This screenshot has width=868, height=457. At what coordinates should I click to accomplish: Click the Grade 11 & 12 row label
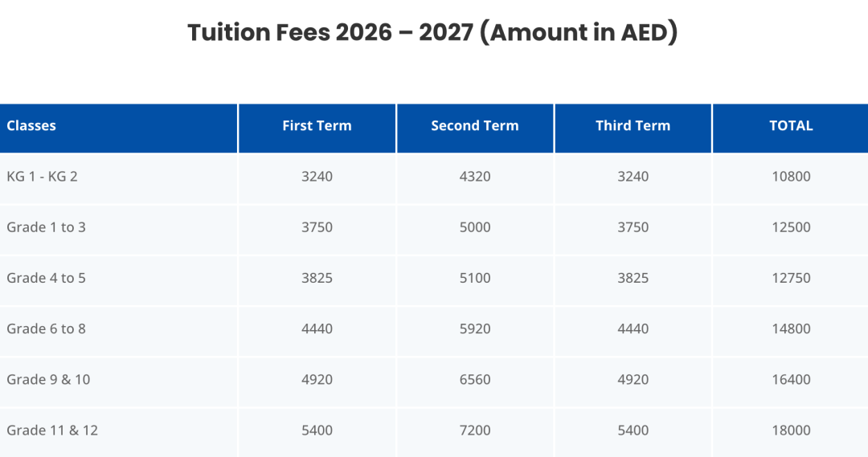[x=52, y=430]
